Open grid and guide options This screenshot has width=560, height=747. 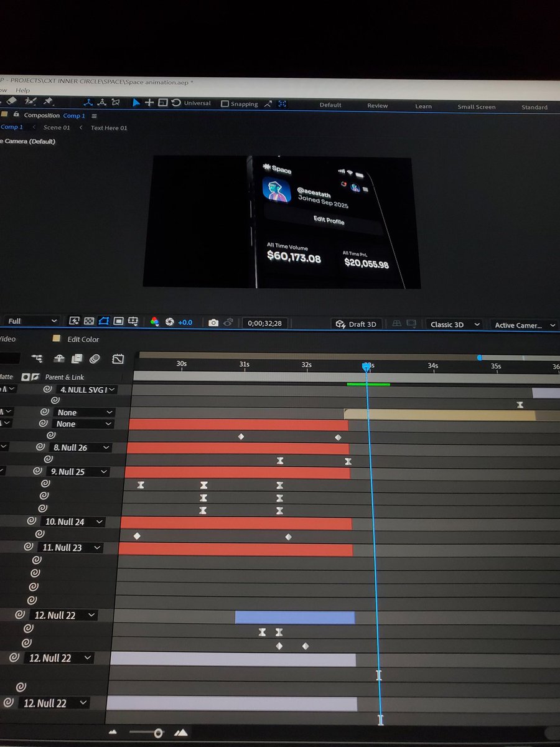click(x=133, y=321)
